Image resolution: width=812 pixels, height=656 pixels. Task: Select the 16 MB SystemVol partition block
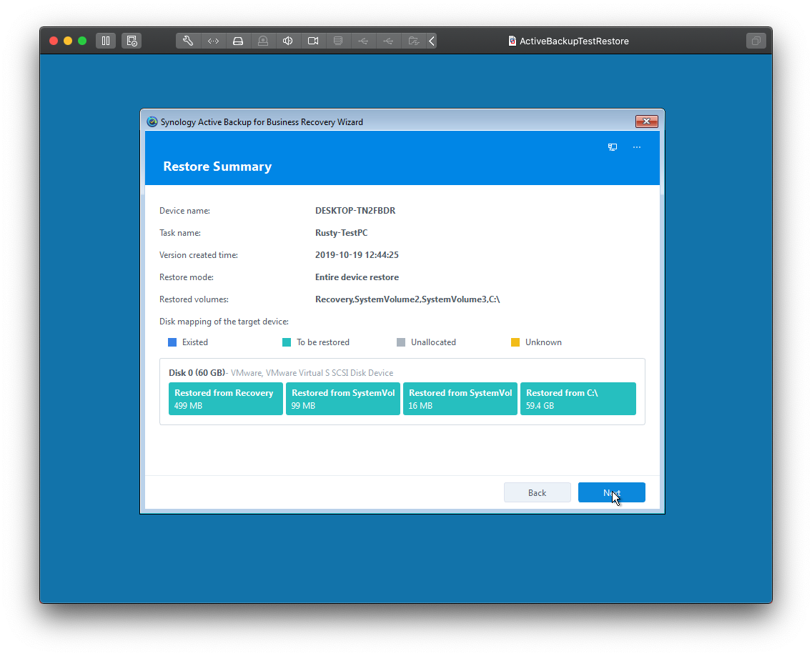(x=460, y=399)
